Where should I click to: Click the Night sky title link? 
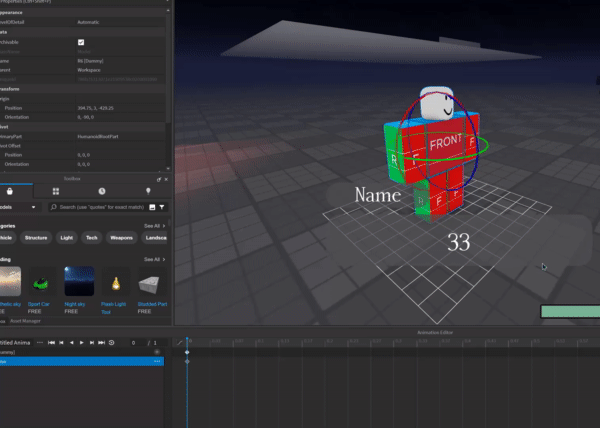[75, 304]
